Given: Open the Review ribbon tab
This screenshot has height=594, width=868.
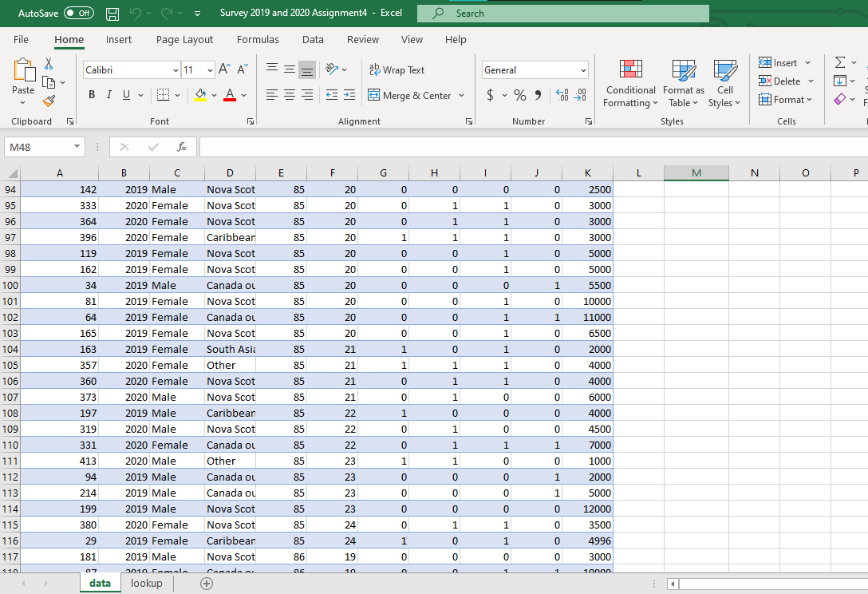Looking at the screenshot, I should [362, 39].
